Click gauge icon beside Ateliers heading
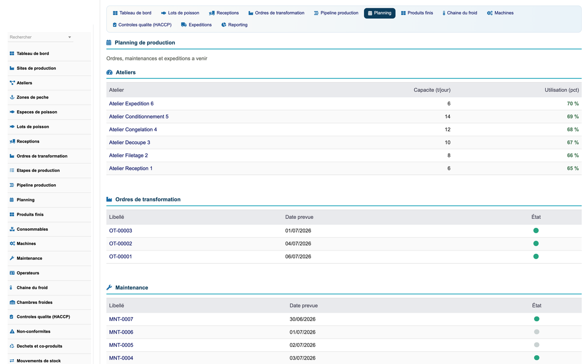This screenshot has height=364, width=588. [109, 72]
